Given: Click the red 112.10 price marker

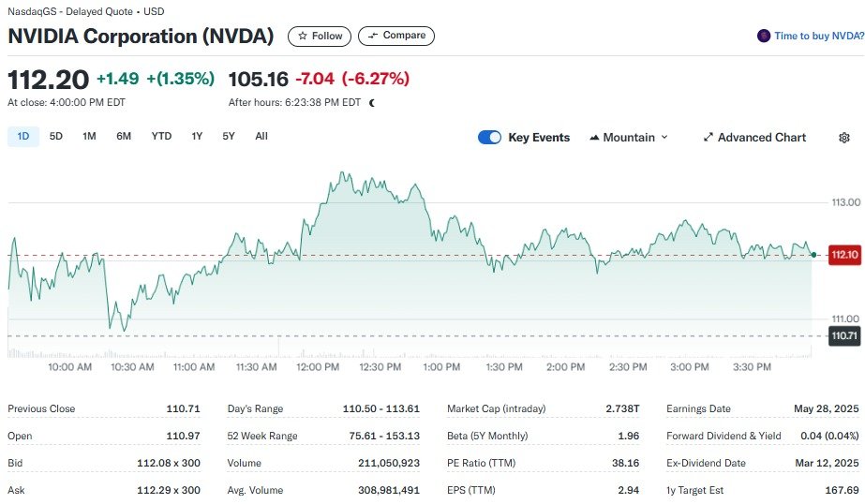Looking at the screenshot, I should pos(843,255).
